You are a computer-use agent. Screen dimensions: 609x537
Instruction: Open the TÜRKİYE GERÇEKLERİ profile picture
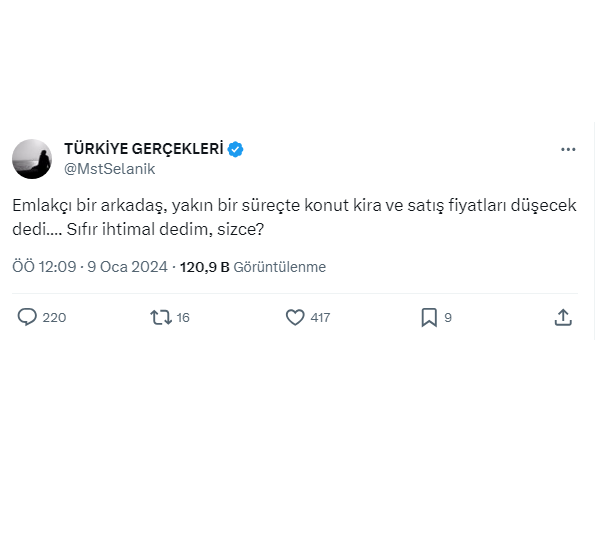click(x=32, y=159)
